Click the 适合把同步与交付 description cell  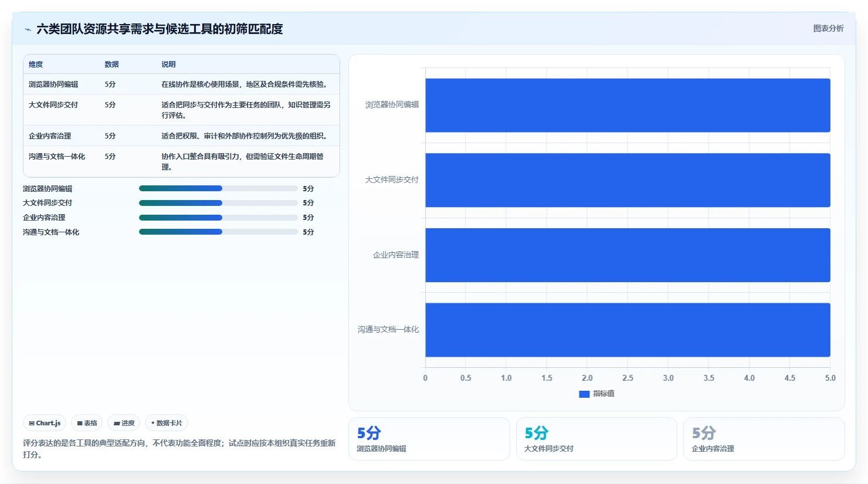tap(246, 110)
